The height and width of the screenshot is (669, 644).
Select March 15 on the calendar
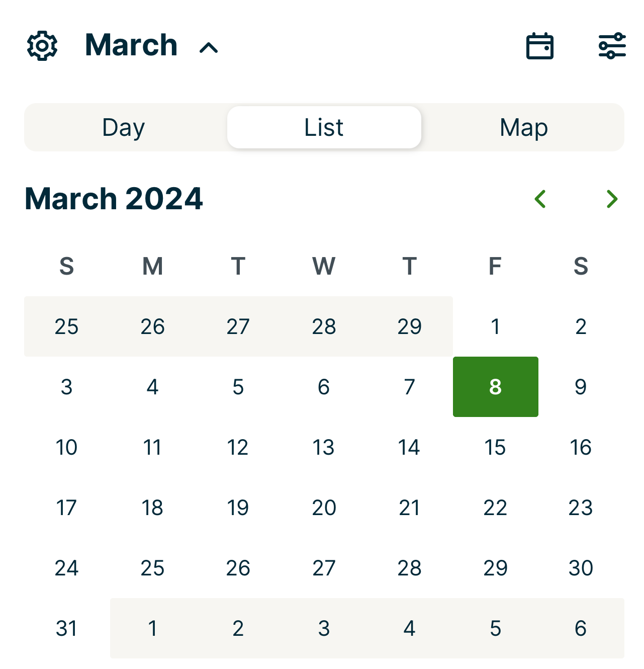coord(495,447)
